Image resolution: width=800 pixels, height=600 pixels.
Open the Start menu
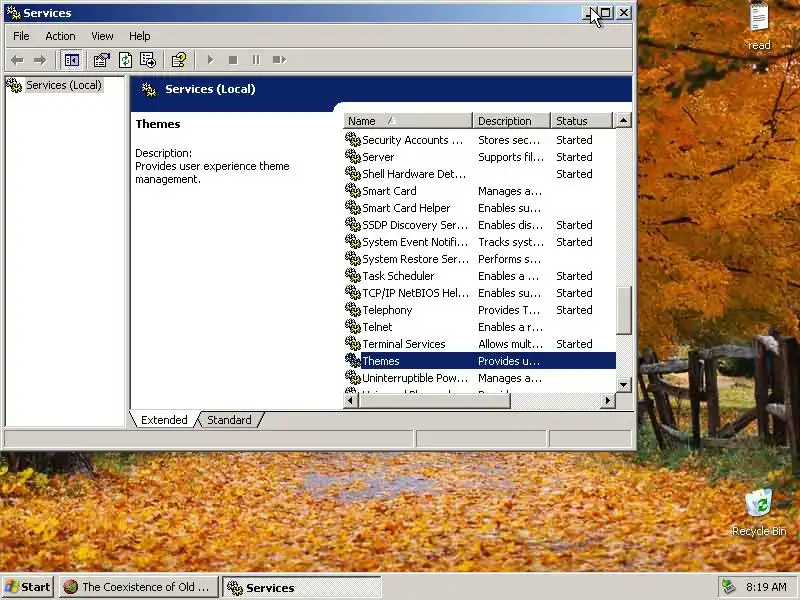click(x=28, y=587)
